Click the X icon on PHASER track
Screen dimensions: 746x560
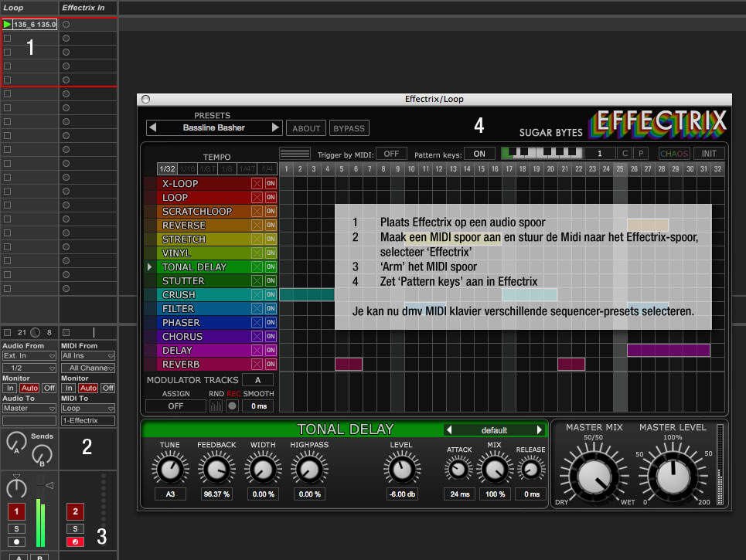click(257, 322)
